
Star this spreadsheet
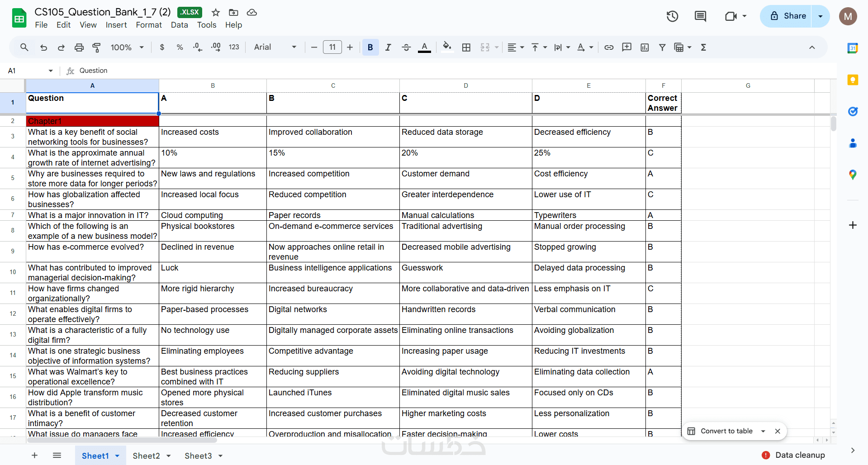(216, 12)
